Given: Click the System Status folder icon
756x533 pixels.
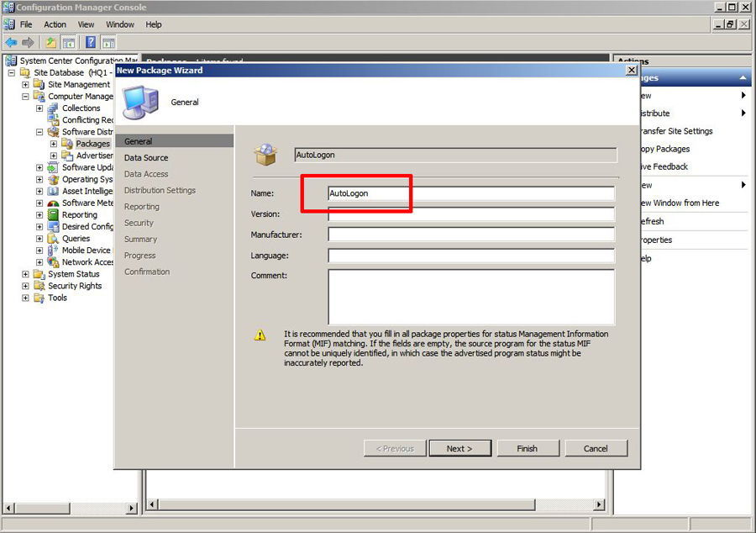Looking at the screenshot, I should pos(39,274).
